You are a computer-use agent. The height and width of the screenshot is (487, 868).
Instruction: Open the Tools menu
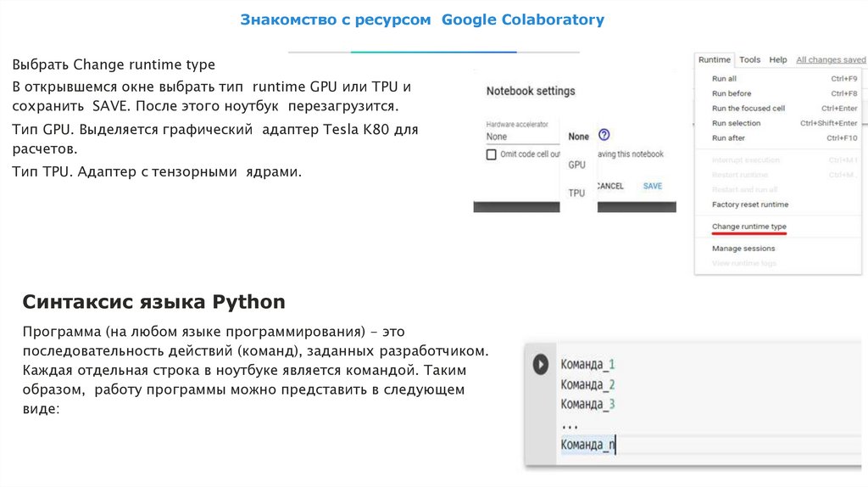tap(749, 60)
